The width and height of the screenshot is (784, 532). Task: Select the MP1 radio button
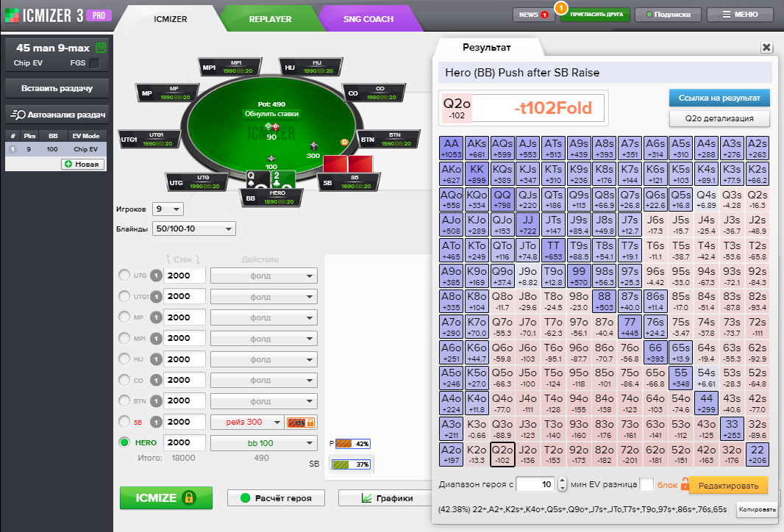(124, 338)
